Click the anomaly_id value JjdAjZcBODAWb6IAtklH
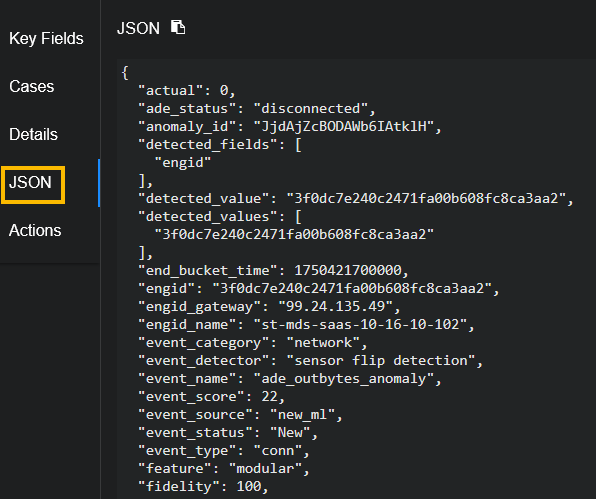The width and height of the screenshot is (596, 499). pos(344,127)
